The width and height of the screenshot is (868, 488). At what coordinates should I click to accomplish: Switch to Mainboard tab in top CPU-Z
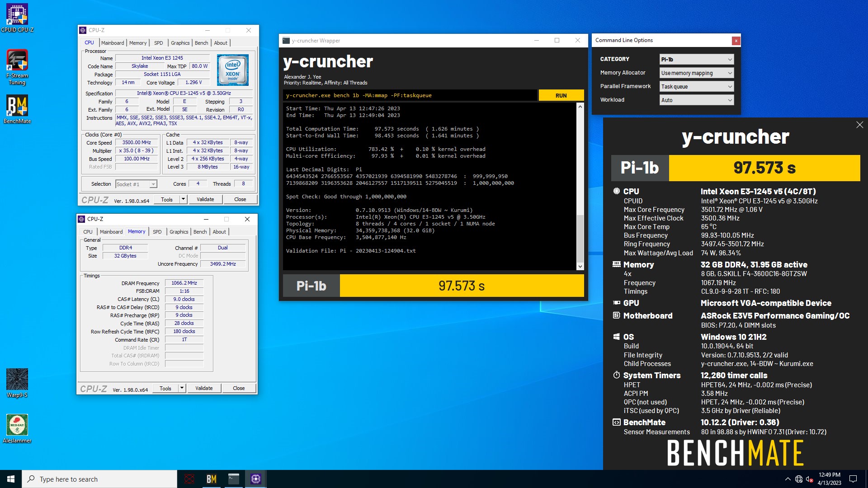click(x=113, y=43)
